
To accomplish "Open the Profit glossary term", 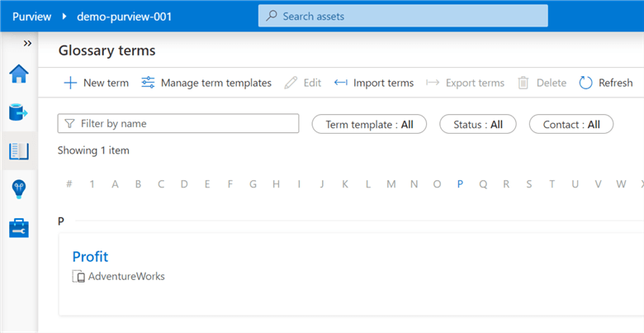I will click(90, 256).
